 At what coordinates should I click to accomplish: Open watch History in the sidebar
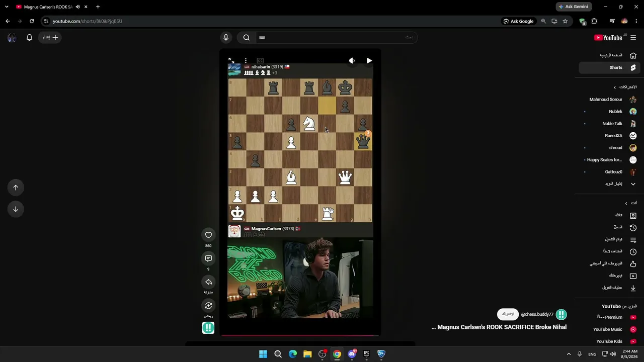pos(608,227)
